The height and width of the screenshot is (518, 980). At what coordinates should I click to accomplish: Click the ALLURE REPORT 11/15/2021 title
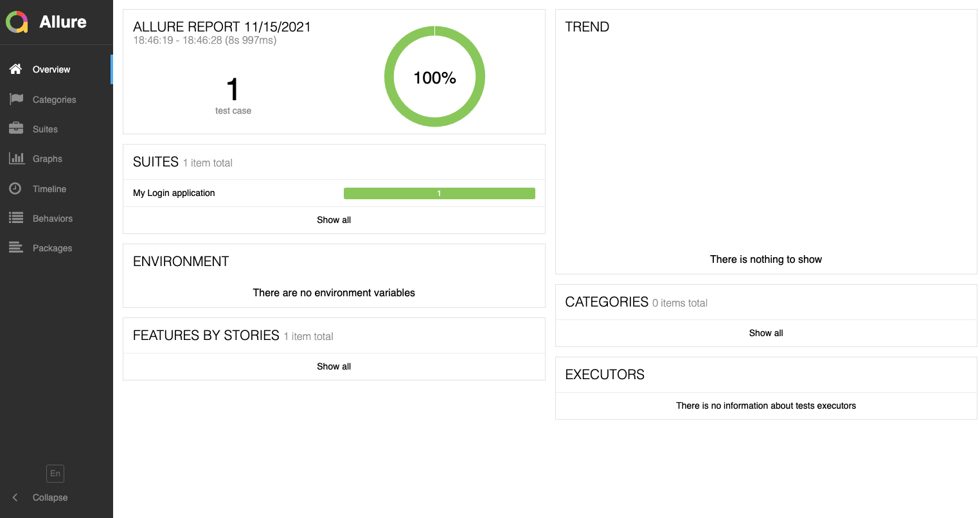222,27
